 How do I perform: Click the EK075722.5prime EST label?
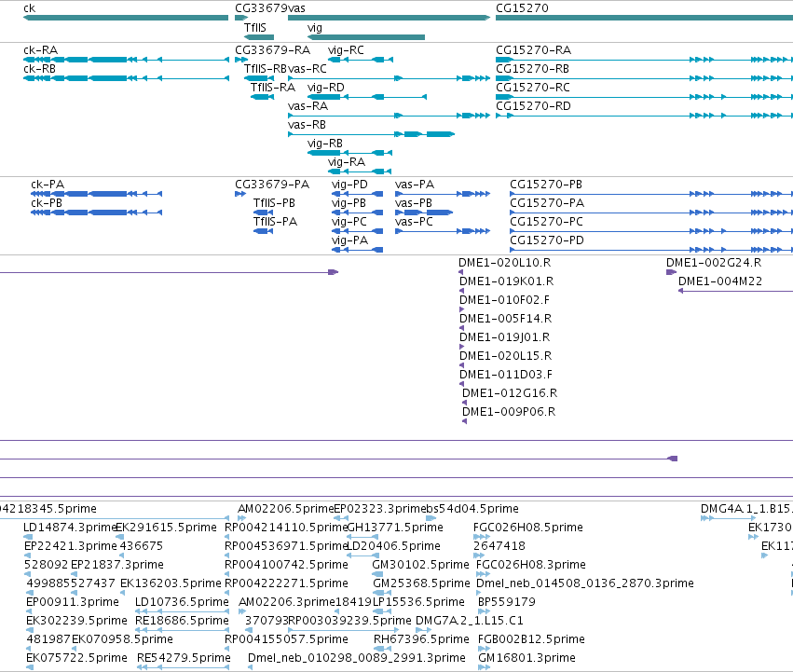76,659
